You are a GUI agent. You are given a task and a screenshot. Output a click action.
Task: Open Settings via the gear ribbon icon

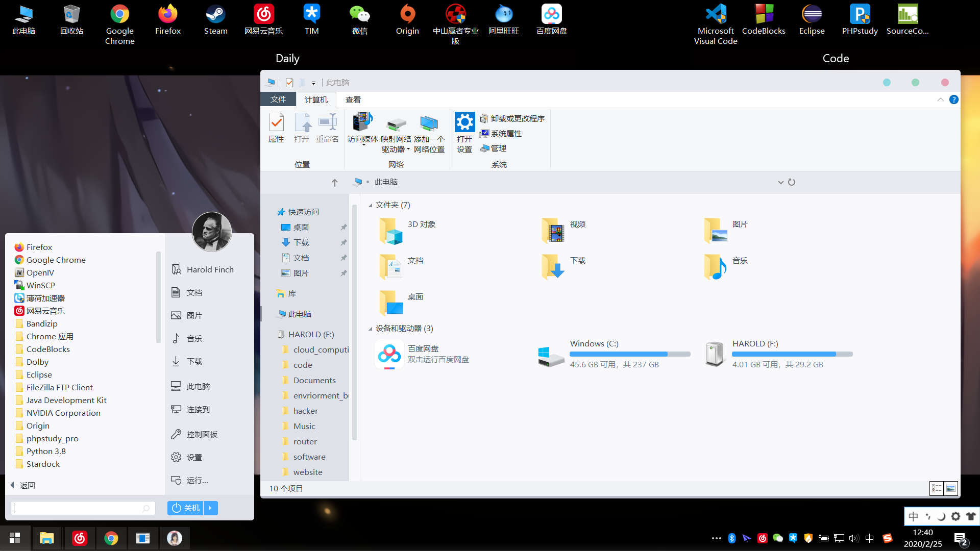(464, 123)
